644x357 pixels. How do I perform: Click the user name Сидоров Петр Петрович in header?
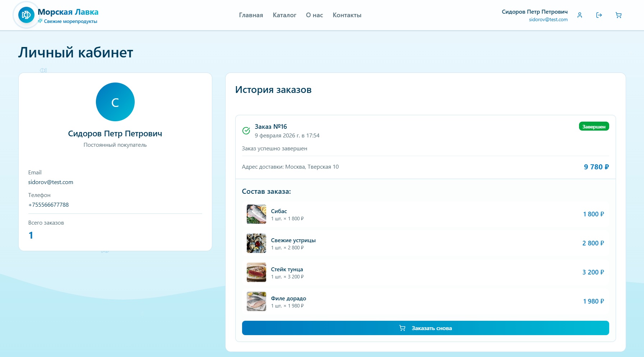pyautogui.click(x=534, y=12)
